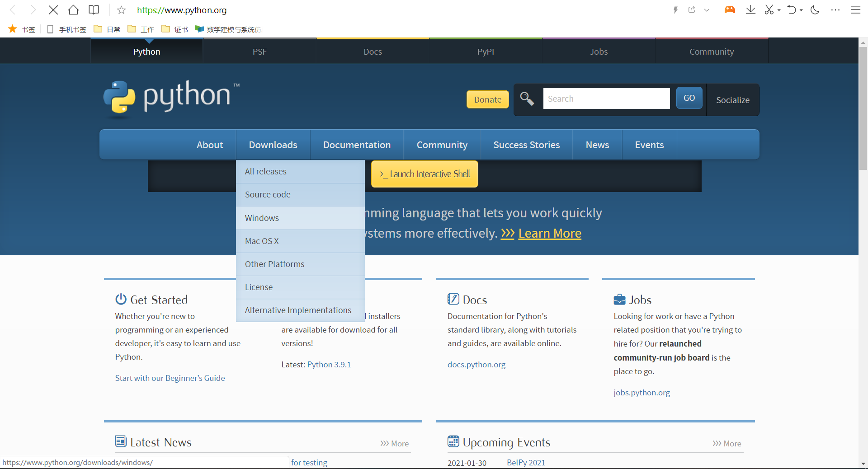Image resolution: width=868 pixels, height=469 pixels.
Task: Switch to the PSF tab
Action: [259, 52]
